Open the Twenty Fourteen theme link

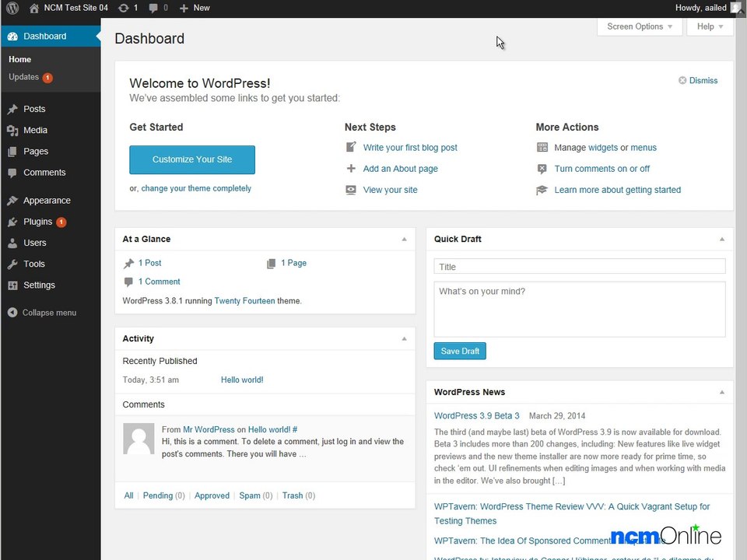(244, 301)
